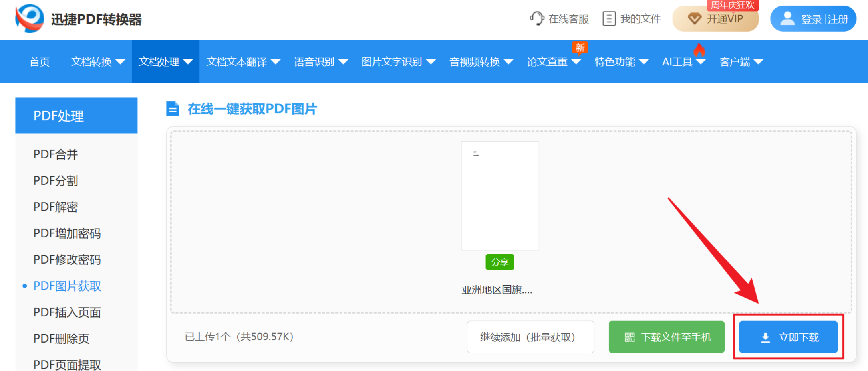Click the blue document icon beside 在线一键获取PDF图片
Viewport: 868px width, 371px height.
[172, 109]
